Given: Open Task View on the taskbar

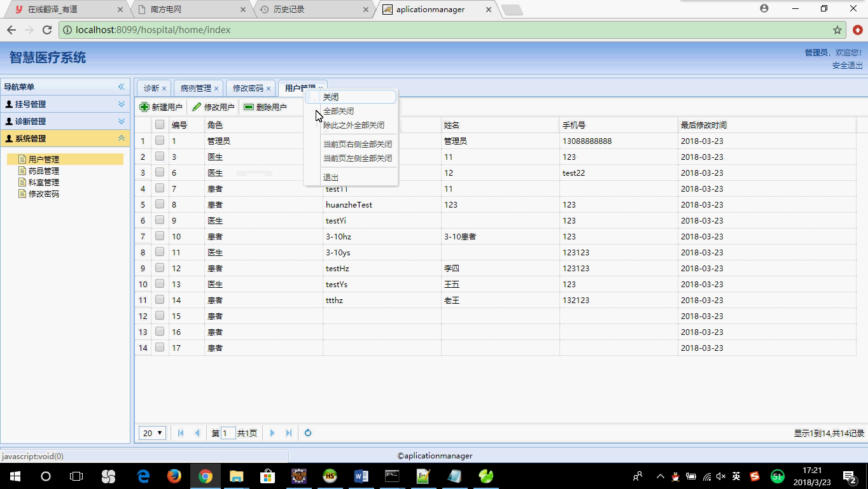Looking at the screenshot, I should (76, 476).
